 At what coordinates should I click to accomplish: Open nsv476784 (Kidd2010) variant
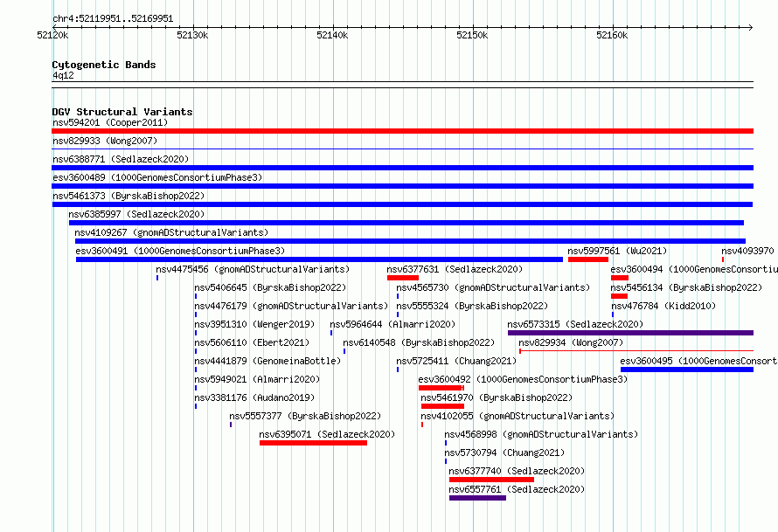coord(663,306)
